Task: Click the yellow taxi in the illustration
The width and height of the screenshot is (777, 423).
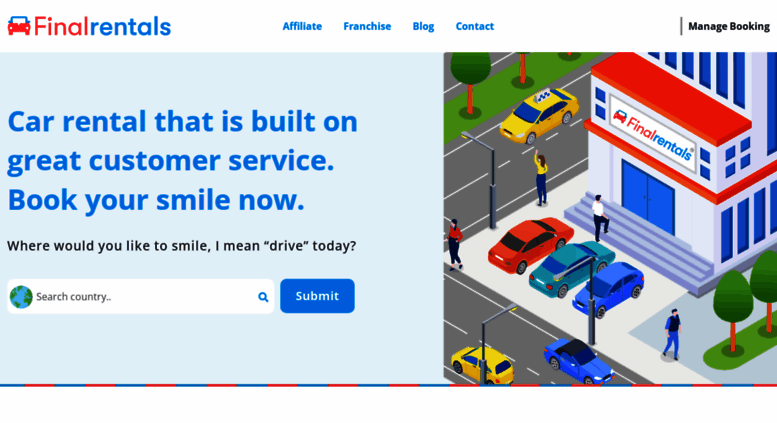Action: coord(539,114)
